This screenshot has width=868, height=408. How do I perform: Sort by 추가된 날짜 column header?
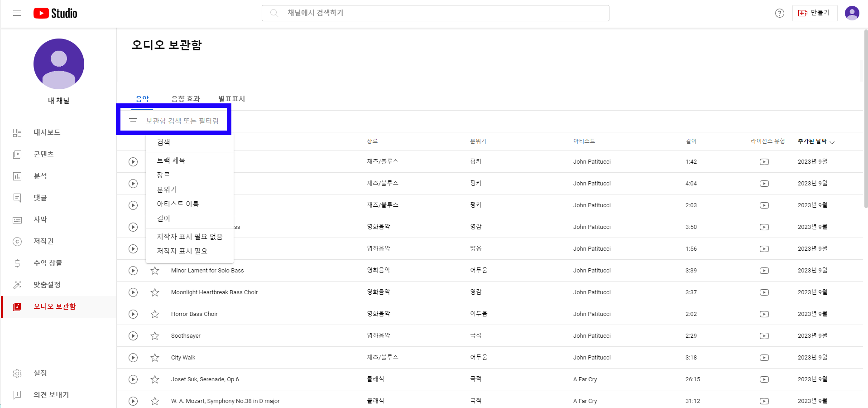click(816, 141)
